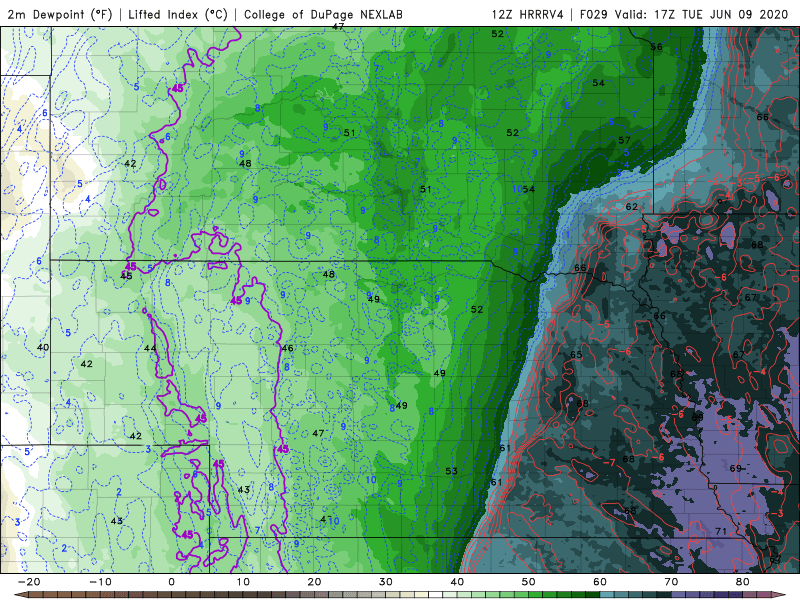Click the '62' dewpoint value on the map
The width and height of the screenshot is (800, 600).
click(x=632, y=207)
